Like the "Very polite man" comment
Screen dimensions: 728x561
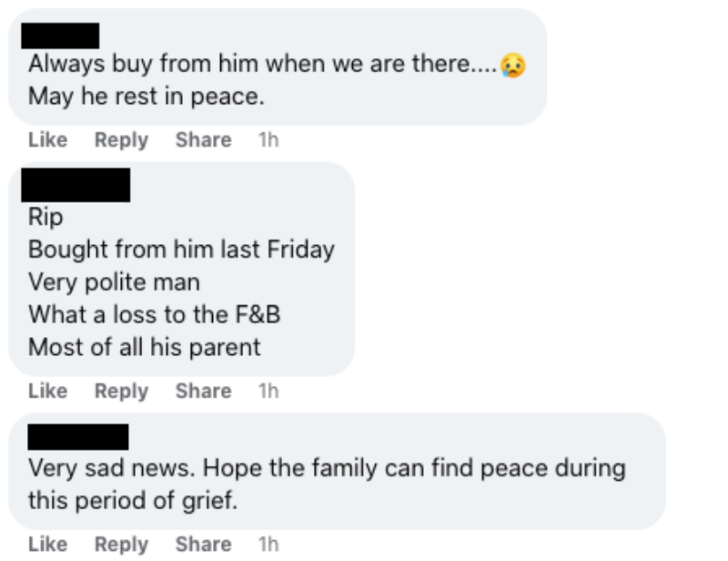pyautogui.click(x=48, y=391)
